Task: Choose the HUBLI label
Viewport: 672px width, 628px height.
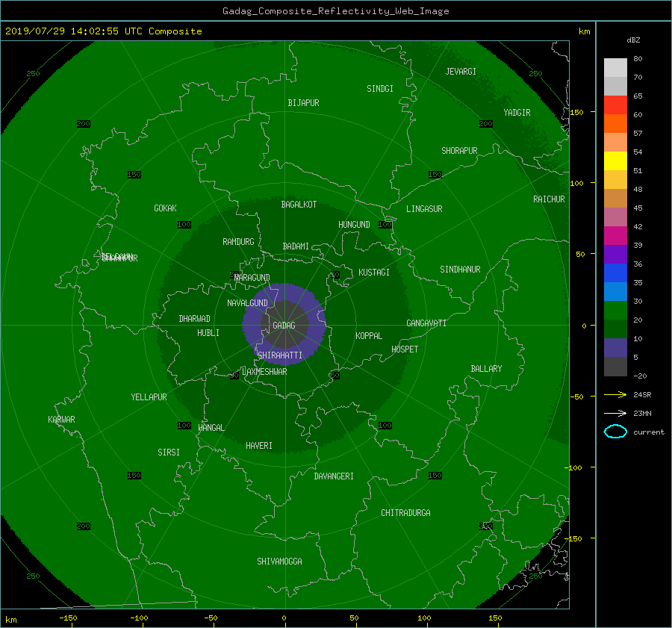Action: [x=208, y=333]
